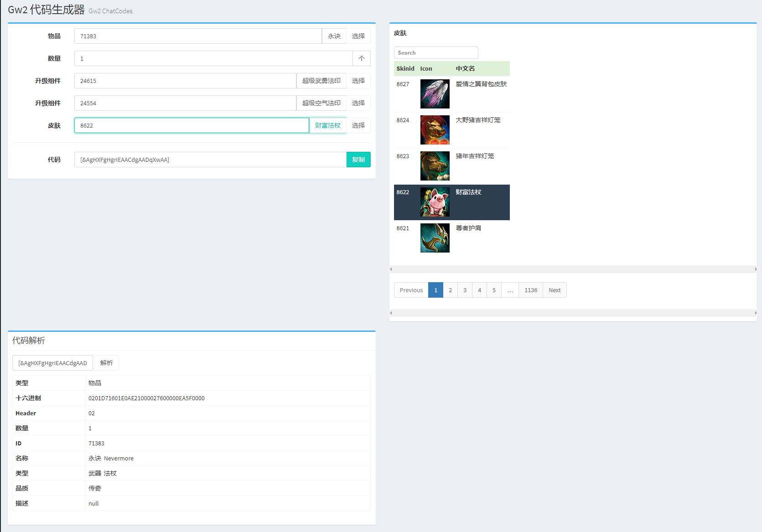Go to page 5 of the skins
The image size is (762, 532).
pos(494,290)
